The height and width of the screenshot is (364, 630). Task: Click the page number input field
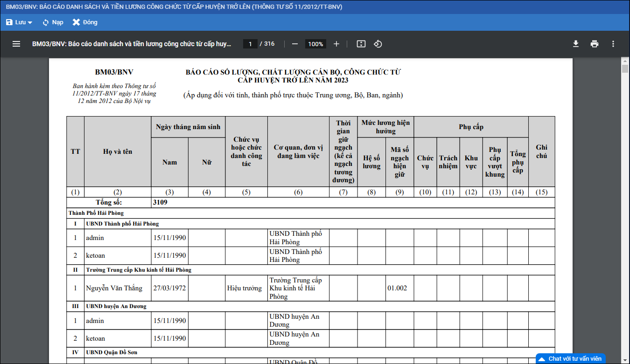[250, 44]
